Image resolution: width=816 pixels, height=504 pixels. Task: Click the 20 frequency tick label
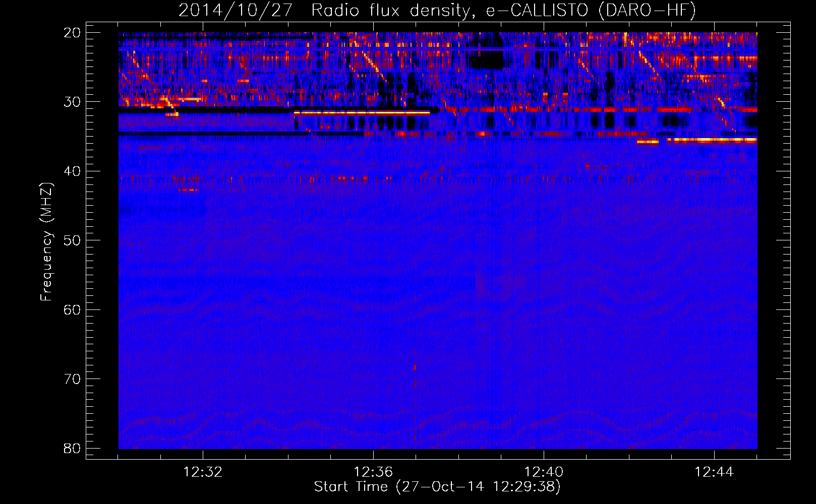click(72, 33)
